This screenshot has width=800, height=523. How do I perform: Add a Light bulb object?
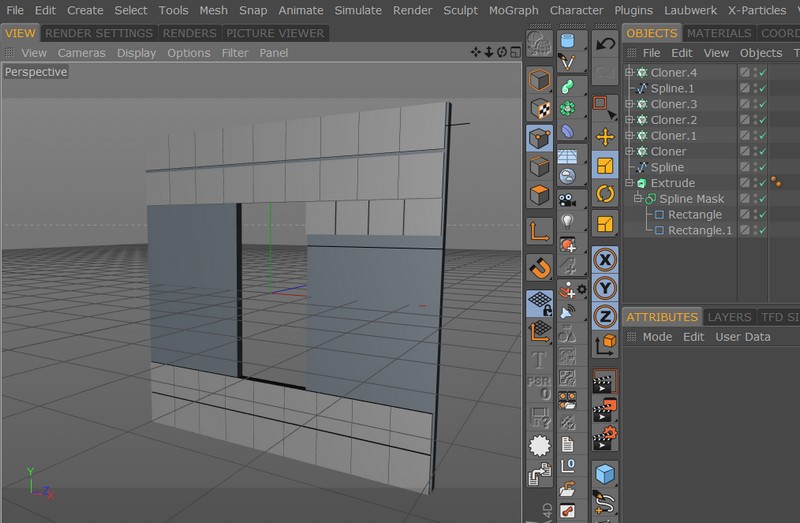click(x=568, y=221)
